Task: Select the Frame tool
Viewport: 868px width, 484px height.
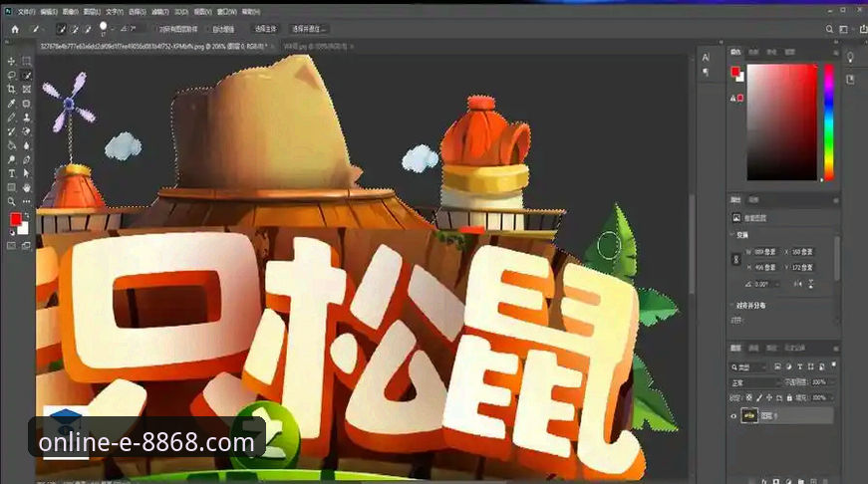Action: click(26, 89)
